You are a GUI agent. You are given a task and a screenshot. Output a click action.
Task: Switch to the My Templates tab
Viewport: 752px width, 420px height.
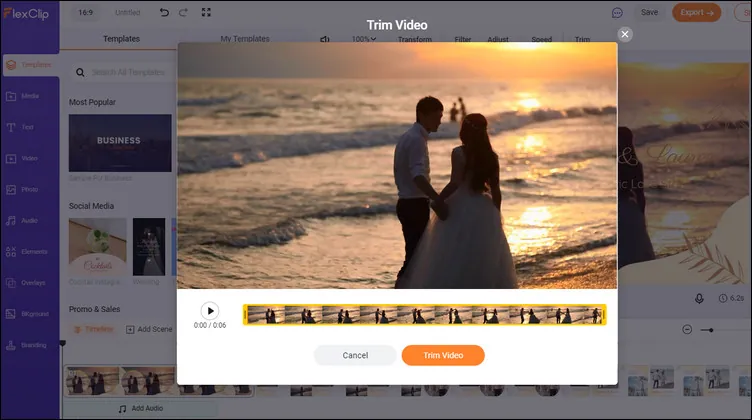[x=245, y=39]
